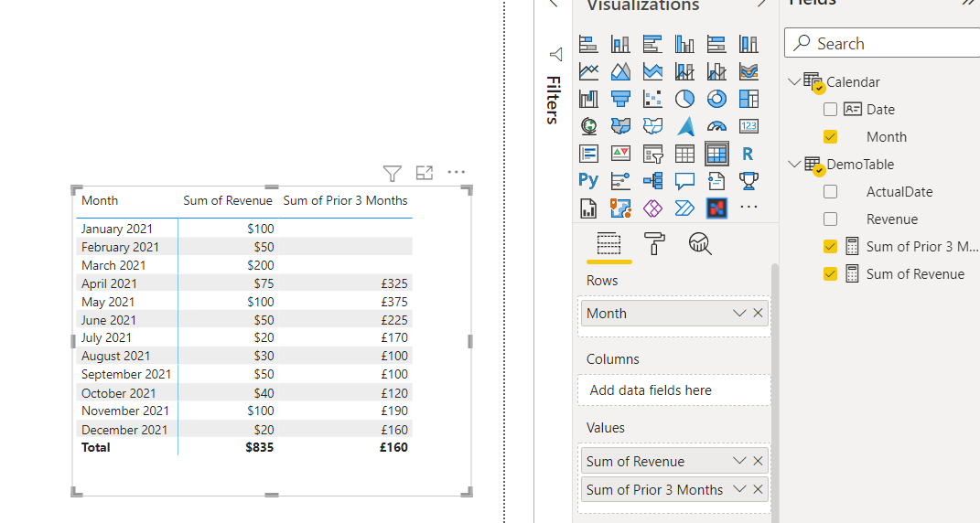Click the Columns 'Add data fields here' well

pyautogui.click(x=673, y=390)
